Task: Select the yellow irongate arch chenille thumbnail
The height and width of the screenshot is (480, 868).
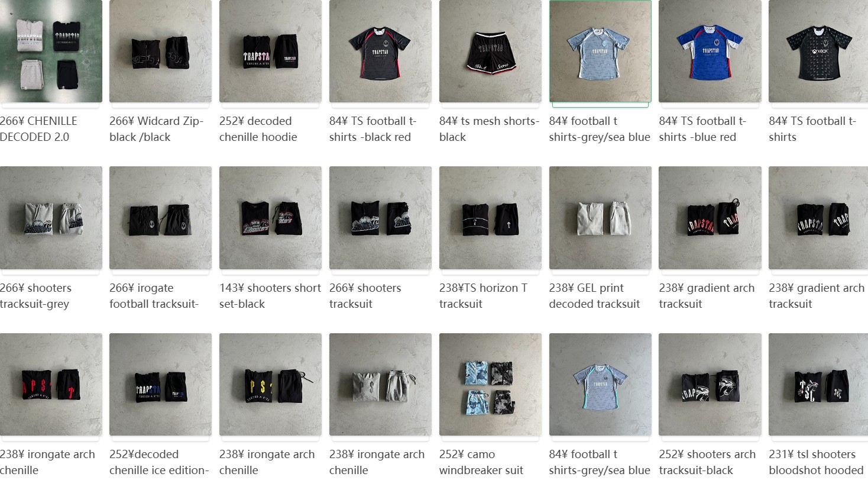Action: click(270, 385)
